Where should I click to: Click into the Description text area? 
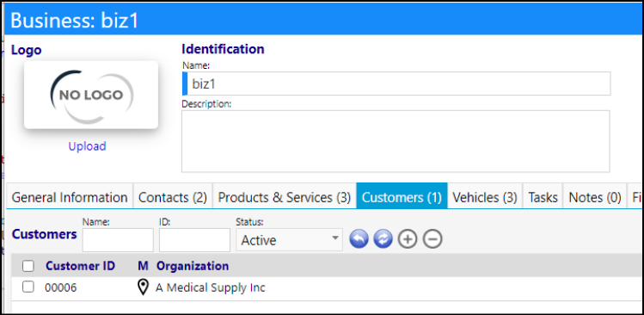point(396,141)
